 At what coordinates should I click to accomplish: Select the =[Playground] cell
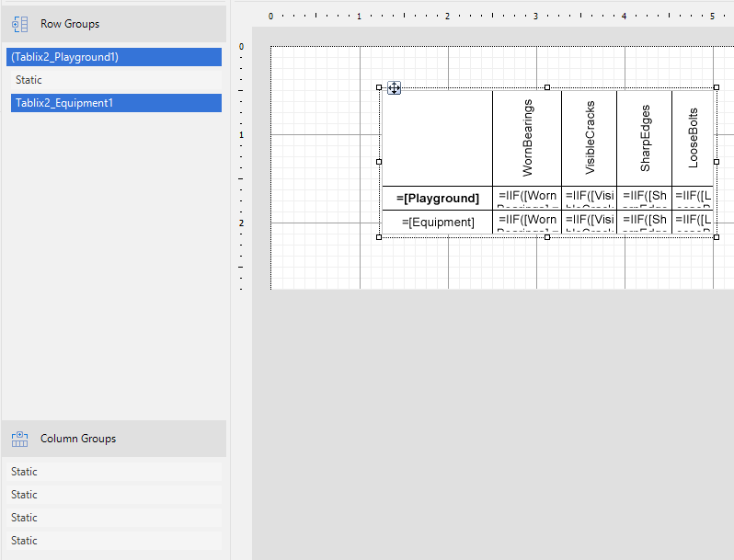click(x=437, y=199)
